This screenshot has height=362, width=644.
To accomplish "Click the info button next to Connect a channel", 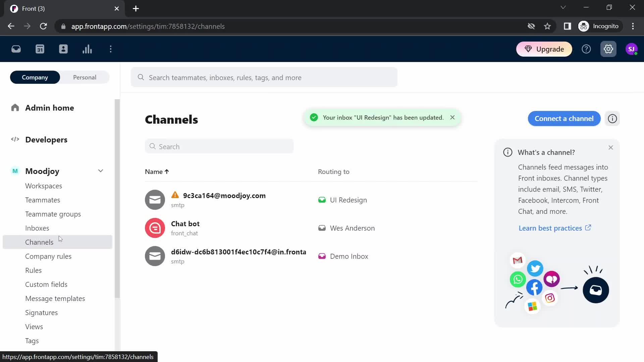I will [x=613, y=118].
